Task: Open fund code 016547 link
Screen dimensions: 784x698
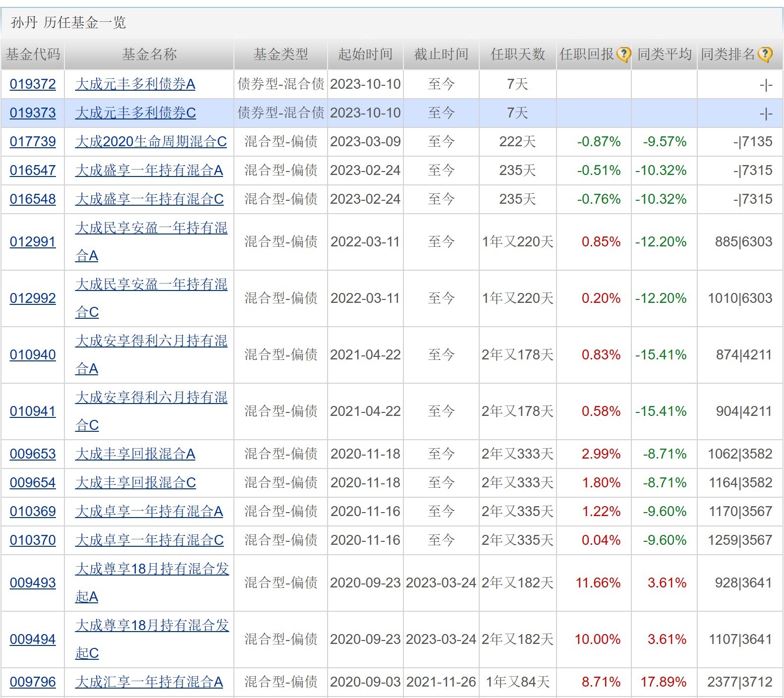Action: click(33, 171)
